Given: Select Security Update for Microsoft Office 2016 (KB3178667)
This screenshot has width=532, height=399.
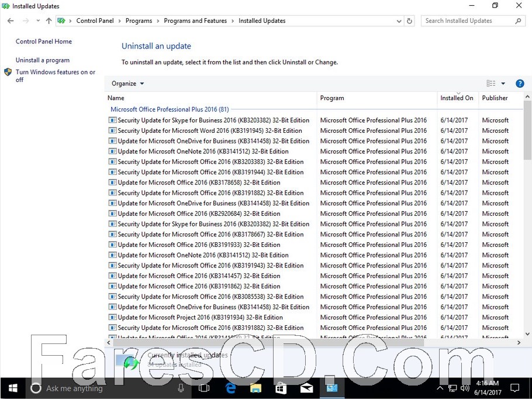Looking at the screenshot, I should click(210, 234).
